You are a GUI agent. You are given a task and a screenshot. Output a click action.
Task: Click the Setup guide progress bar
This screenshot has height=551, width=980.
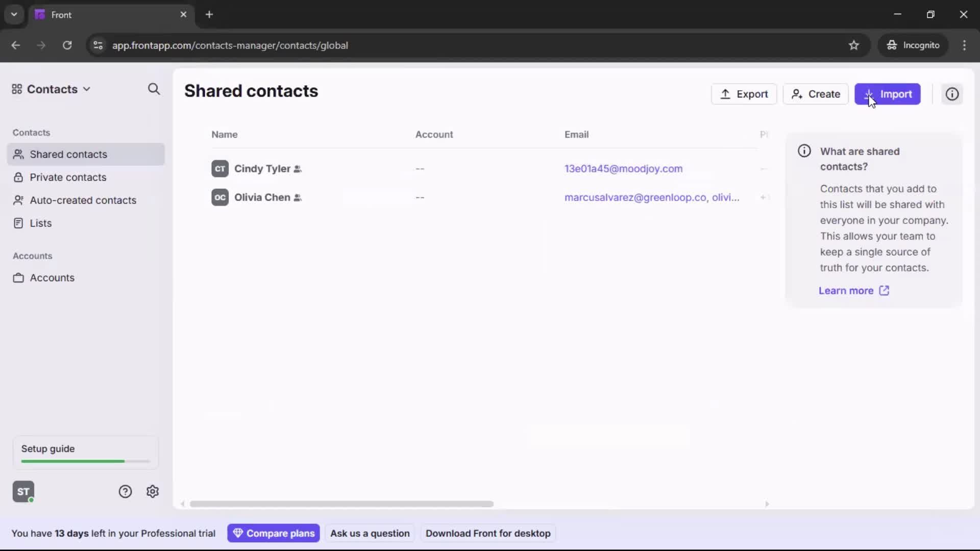(x=84, y=461)
